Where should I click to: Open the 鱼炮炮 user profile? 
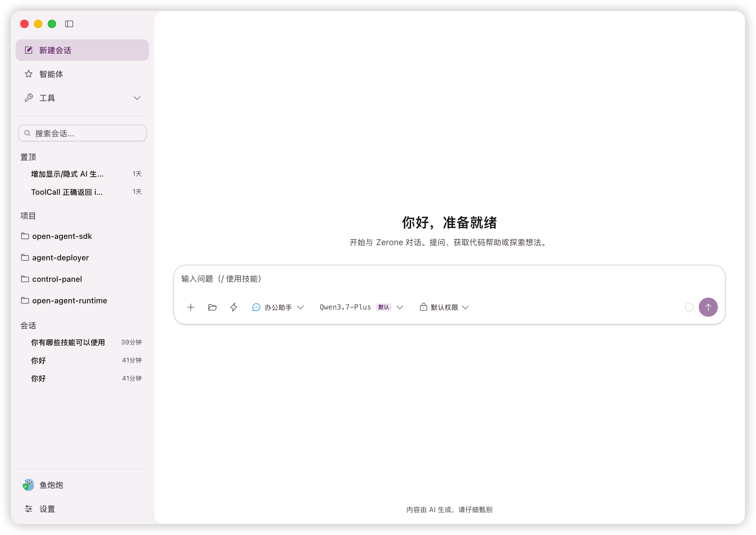(82, 485)
